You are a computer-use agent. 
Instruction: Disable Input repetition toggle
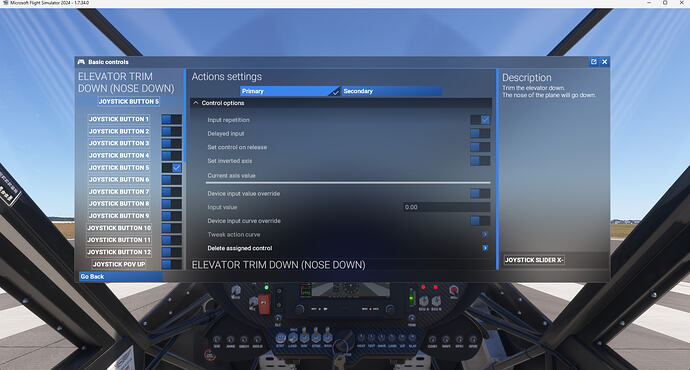point(480,120)
